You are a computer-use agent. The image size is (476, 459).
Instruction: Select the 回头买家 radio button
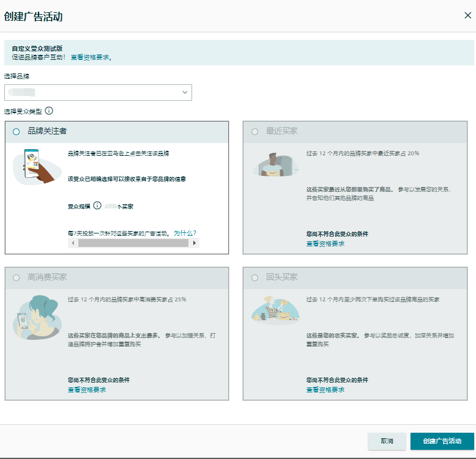click(x=255, y=277)
